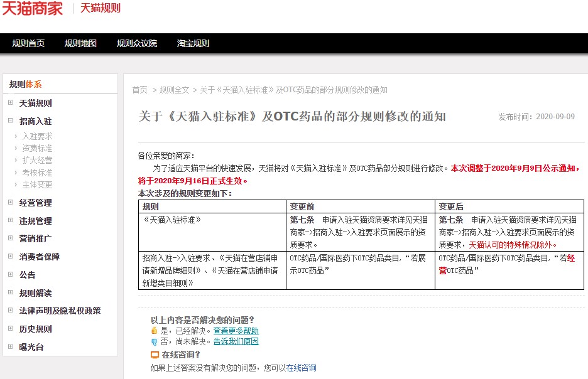Select 经营管理 in the sidebar
This screenshot has height=379, width=588.
click(x=35, y=203)
